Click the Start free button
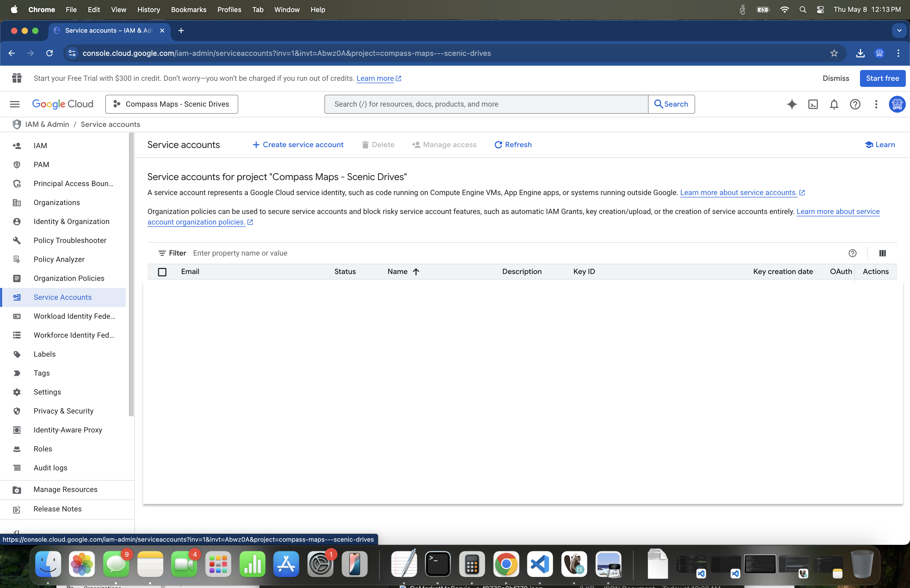The image size is (910, 588). pyautogui.click(x=882, y=78)
